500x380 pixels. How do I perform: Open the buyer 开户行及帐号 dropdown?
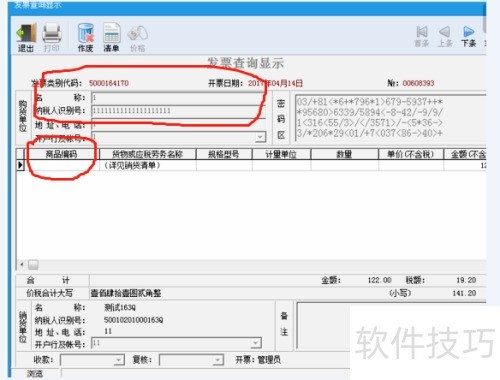(x=260, y=137)
